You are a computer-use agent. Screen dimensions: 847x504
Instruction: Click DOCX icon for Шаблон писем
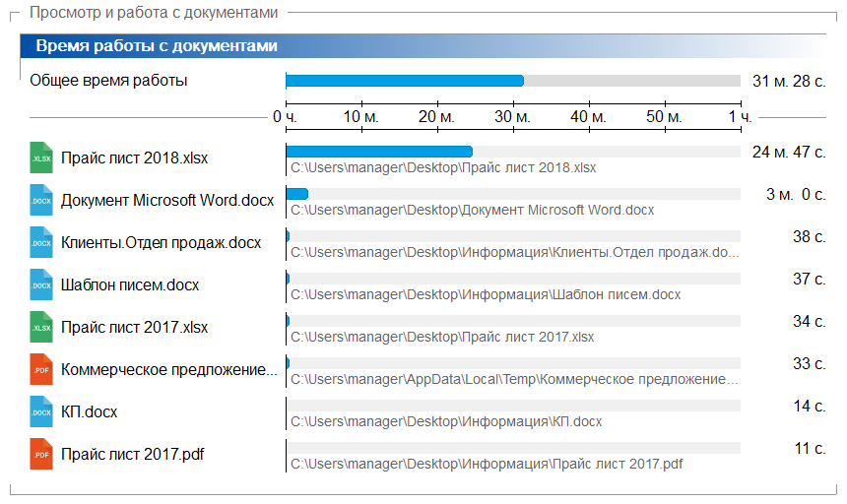[40, 284]
